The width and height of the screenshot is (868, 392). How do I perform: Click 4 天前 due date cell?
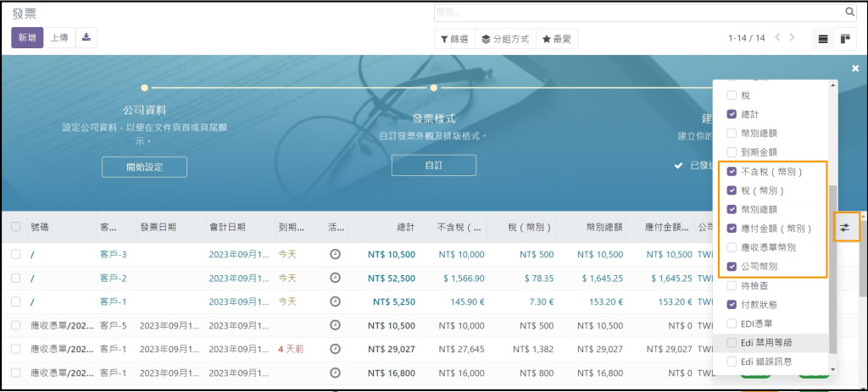tap(291, 350)
